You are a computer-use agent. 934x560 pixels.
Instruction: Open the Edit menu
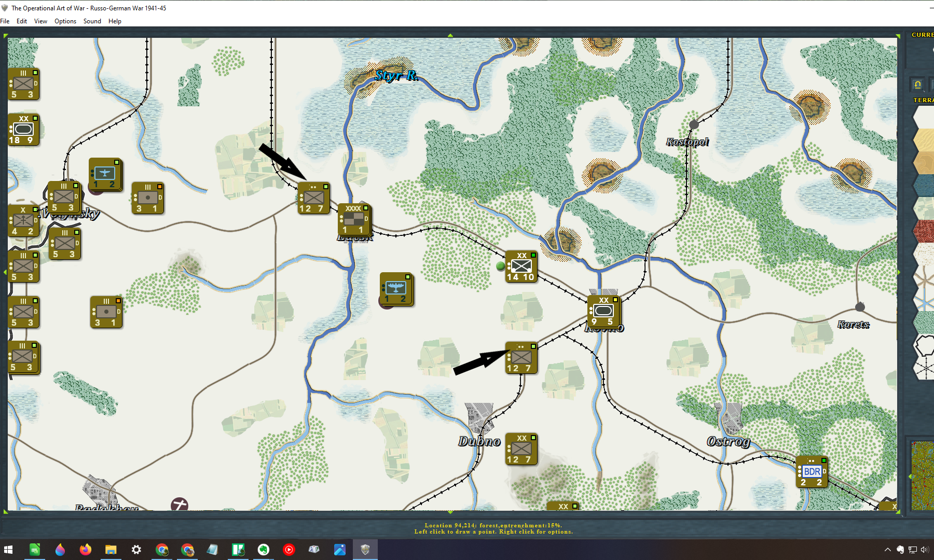(x=22, y=21)
